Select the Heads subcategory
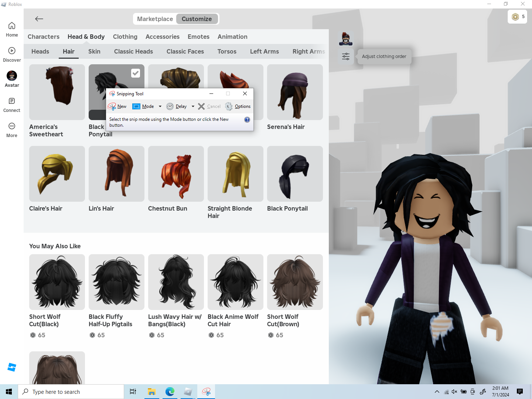The width and height of the screenshot is (532, 399). tap(40, 51)
